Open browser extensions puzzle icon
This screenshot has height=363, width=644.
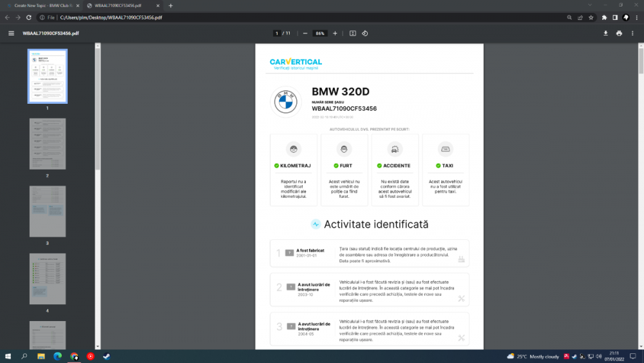(x=604, y=17)
